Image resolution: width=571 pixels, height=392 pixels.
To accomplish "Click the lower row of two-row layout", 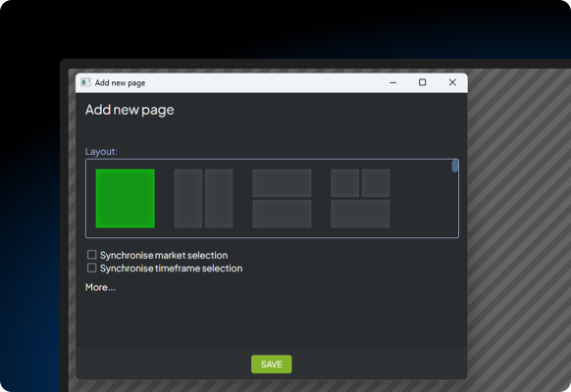I will coord(282,214).
